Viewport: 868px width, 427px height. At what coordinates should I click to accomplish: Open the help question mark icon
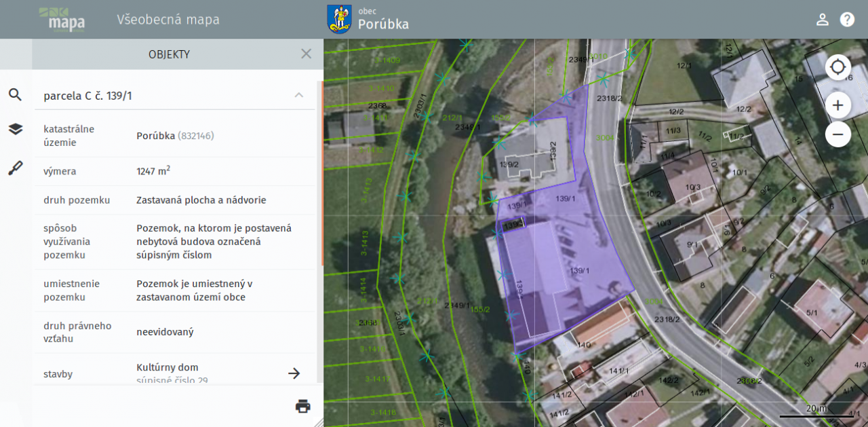point(847,19)
